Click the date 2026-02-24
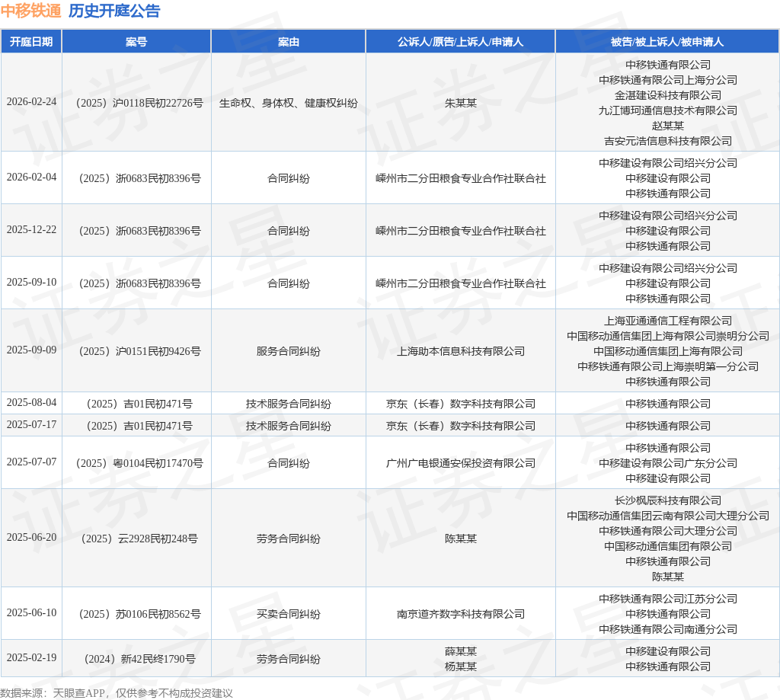 [x=31, y=102]
